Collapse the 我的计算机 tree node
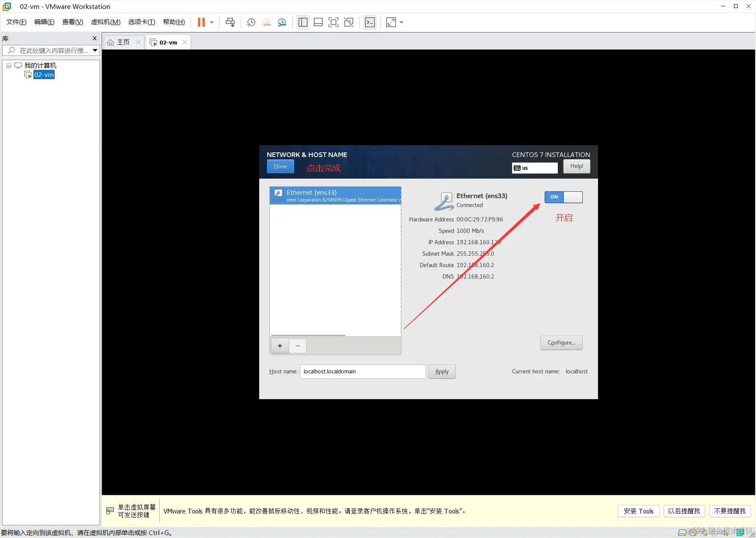756x538 pixels. click(x=8, y=66)
